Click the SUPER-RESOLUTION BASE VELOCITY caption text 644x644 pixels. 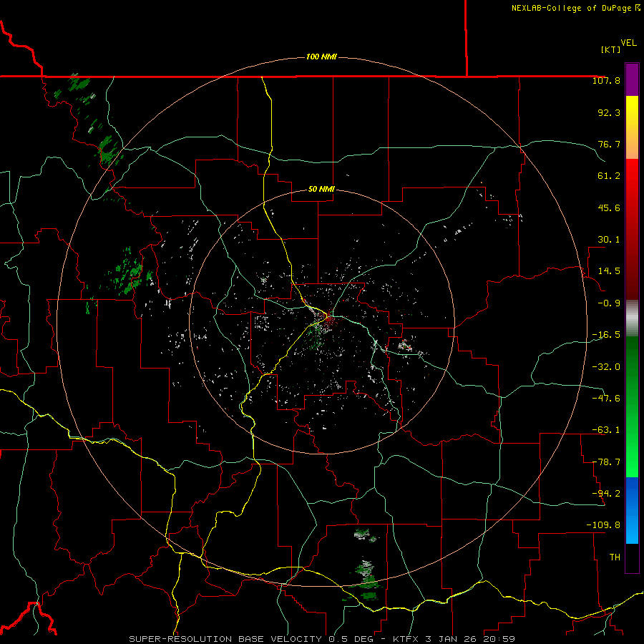click(x=225, y=639)
